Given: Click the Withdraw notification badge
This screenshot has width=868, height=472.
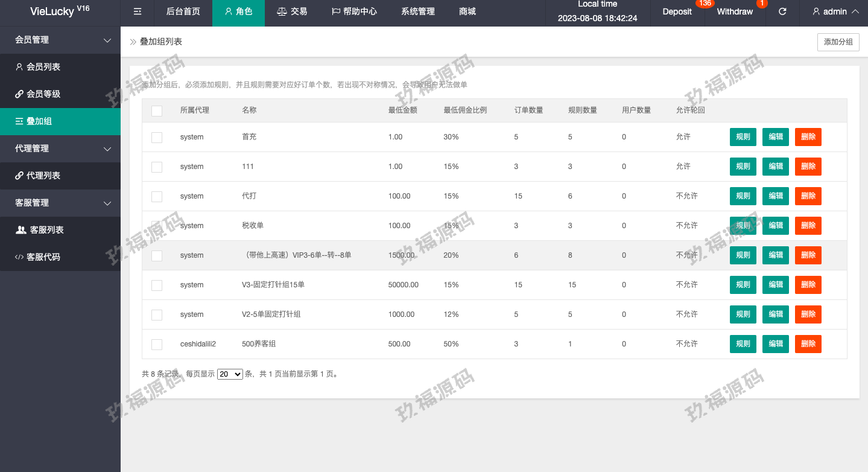Looking at the screenshot, I should coord(762,3).
